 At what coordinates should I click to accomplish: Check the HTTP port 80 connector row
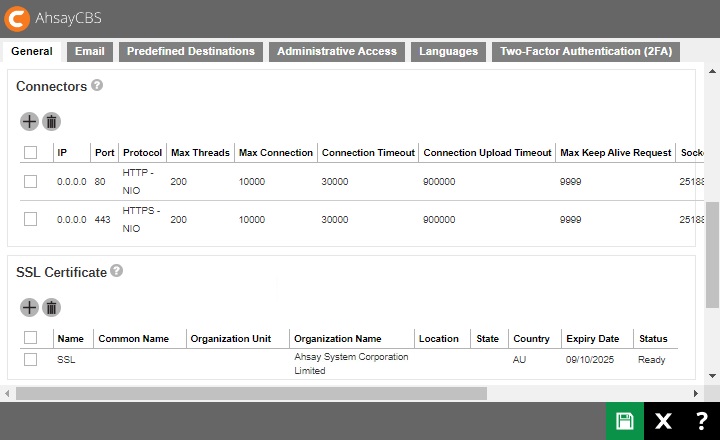click(30, 181)
